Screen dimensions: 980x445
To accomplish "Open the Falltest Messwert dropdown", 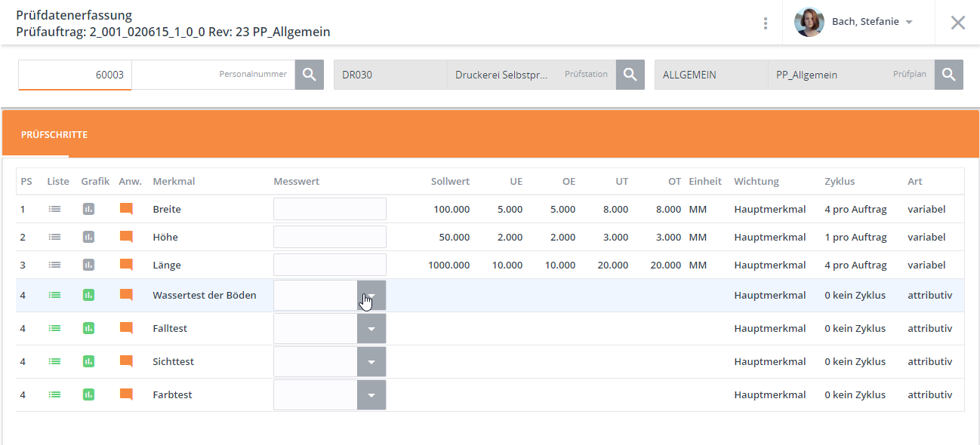I will 371,329.
